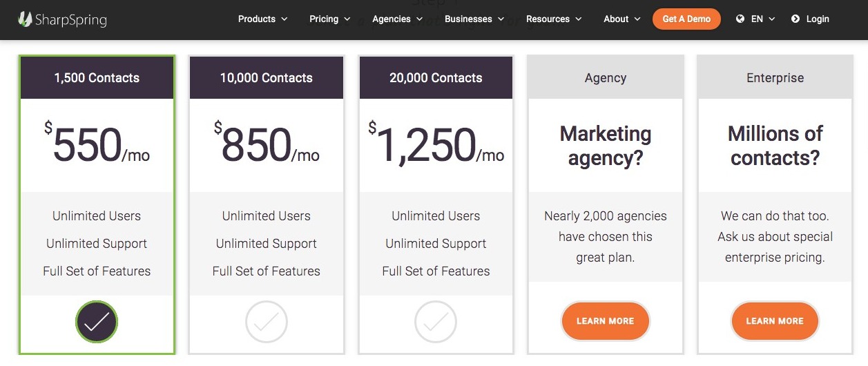Select the 10,000 Contacts plan checkmark

point(267,322)
